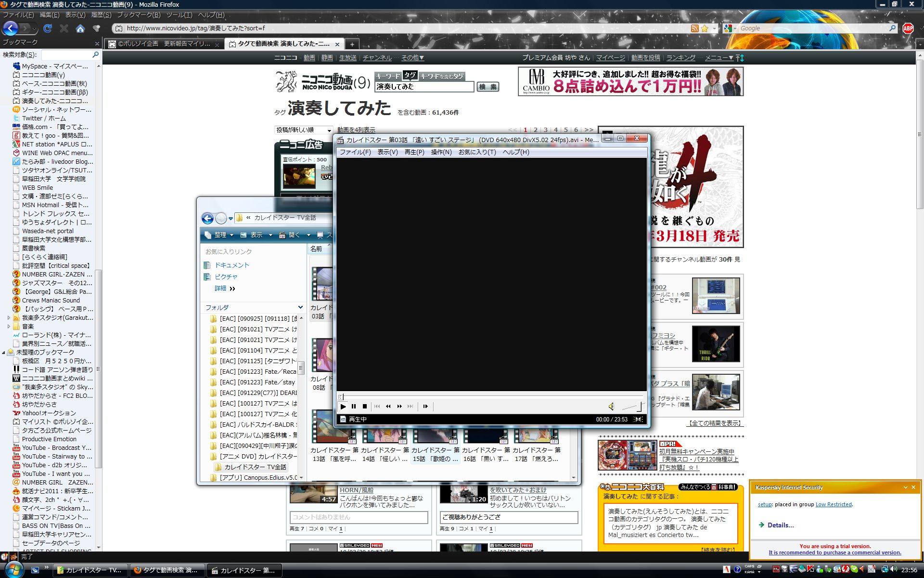Open the Adblock Plus ABP icon
Screen dimensions: 924x578
908,28
